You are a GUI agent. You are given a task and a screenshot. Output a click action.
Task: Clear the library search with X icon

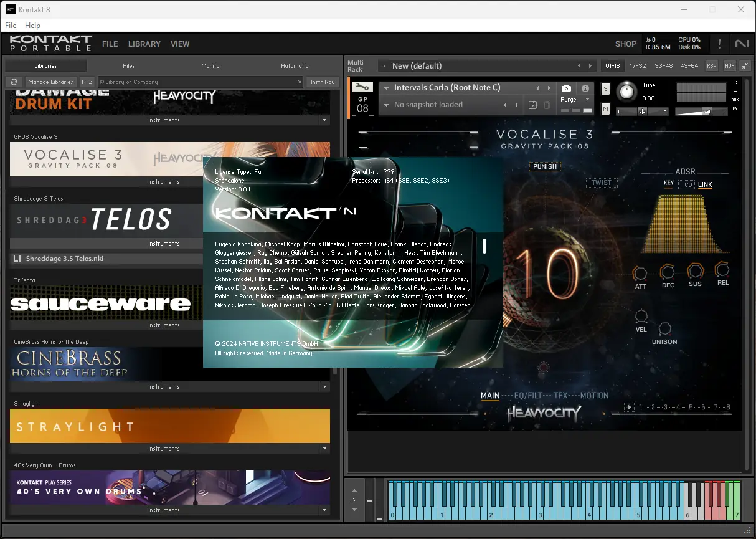click(300, 82)
